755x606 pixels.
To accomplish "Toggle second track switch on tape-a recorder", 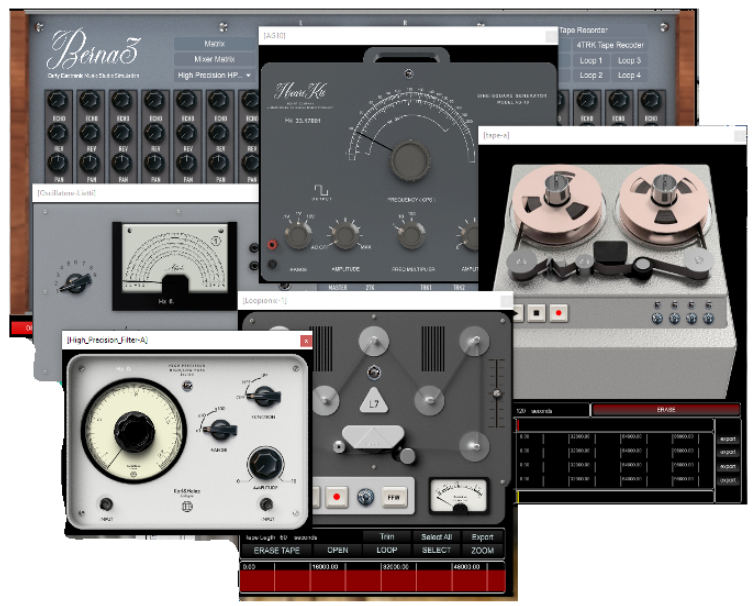I will point(675,305).
